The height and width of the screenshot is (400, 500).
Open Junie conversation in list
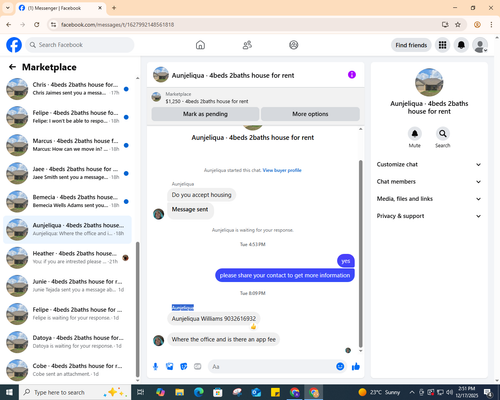68,286
